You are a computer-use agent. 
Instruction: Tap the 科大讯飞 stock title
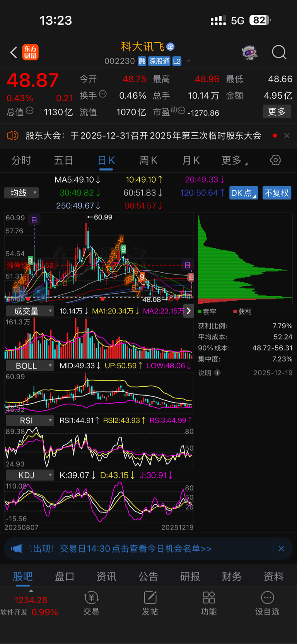143,47
